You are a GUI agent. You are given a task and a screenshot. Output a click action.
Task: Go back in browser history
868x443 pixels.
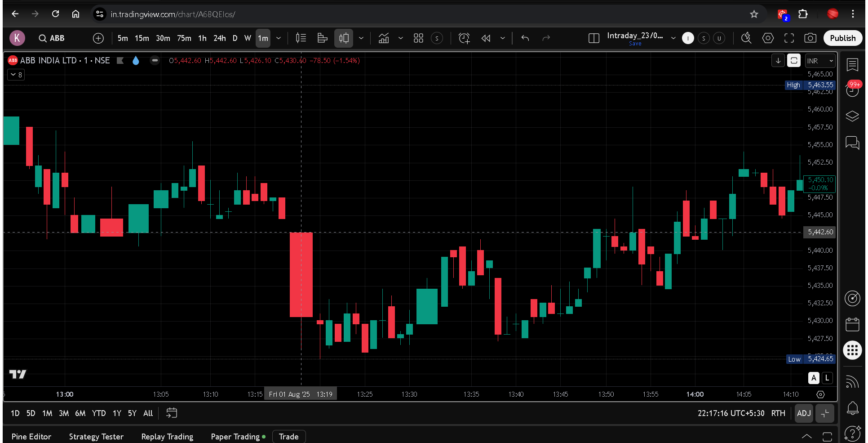click(x=15, y=14)
